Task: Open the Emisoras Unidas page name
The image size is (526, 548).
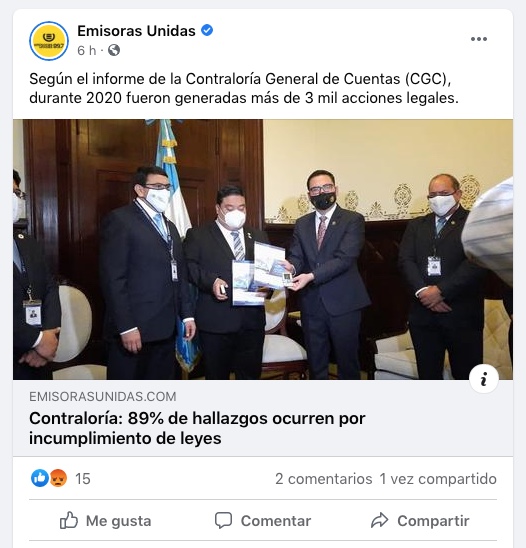Action: (x=136, y=31)
